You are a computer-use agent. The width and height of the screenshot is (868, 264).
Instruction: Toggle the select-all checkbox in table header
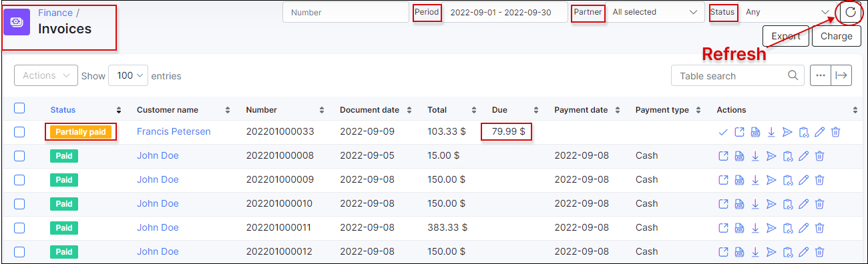(19, 108)
